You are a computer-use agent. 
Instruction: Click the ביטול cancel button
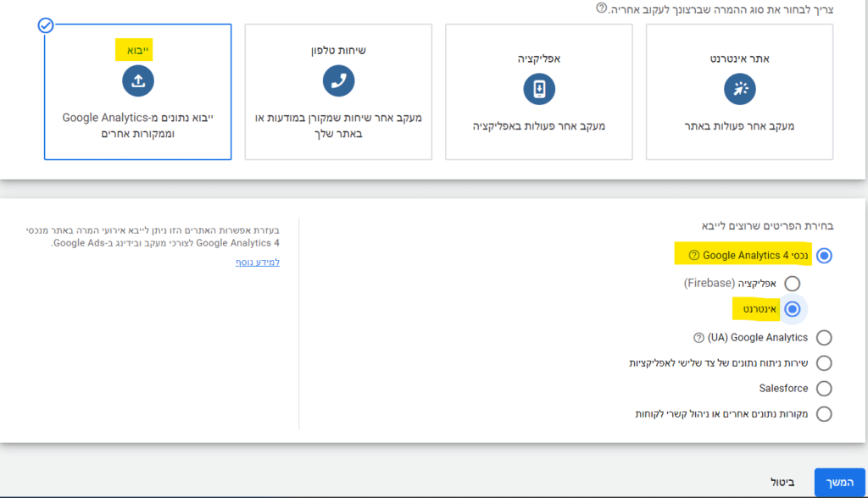point(782,482)
